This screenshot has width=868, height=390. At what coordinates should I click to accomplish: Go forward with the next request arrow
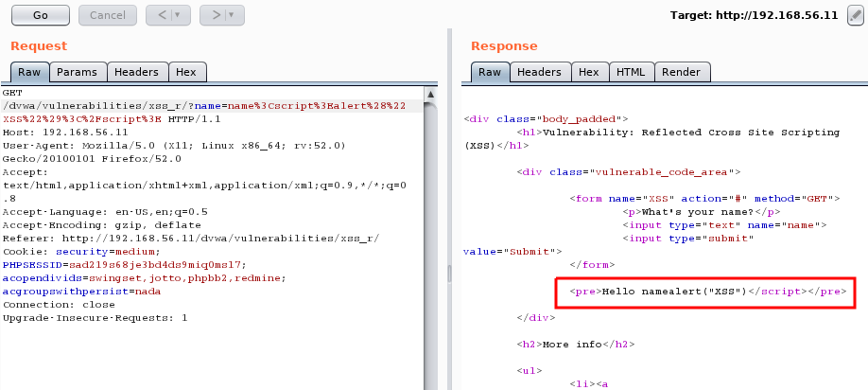point(217,15)
